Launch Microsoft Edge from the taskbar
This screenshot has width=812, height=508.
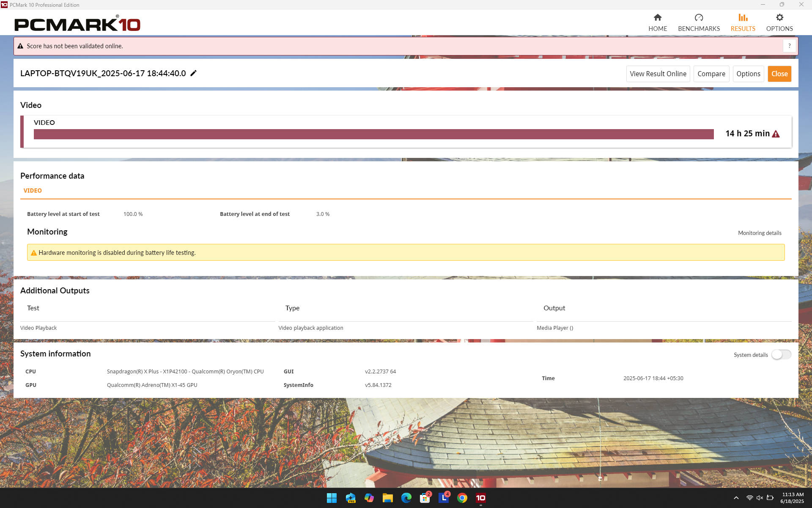click(x=406, y=498)
